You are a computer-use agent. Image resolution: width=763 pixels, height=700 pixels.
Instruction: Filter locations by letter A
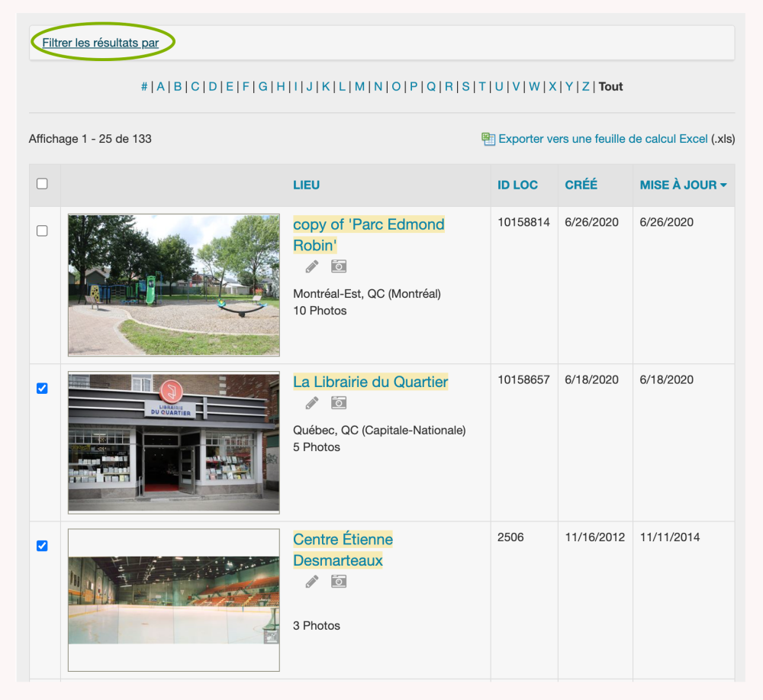click(160, 87)
